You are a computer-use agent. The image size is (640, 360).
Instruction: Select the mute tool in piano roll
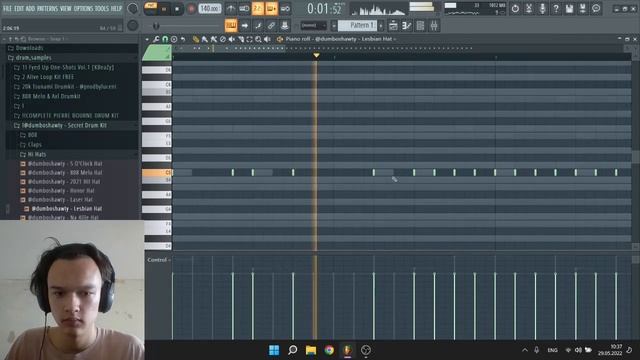(232, 39)
